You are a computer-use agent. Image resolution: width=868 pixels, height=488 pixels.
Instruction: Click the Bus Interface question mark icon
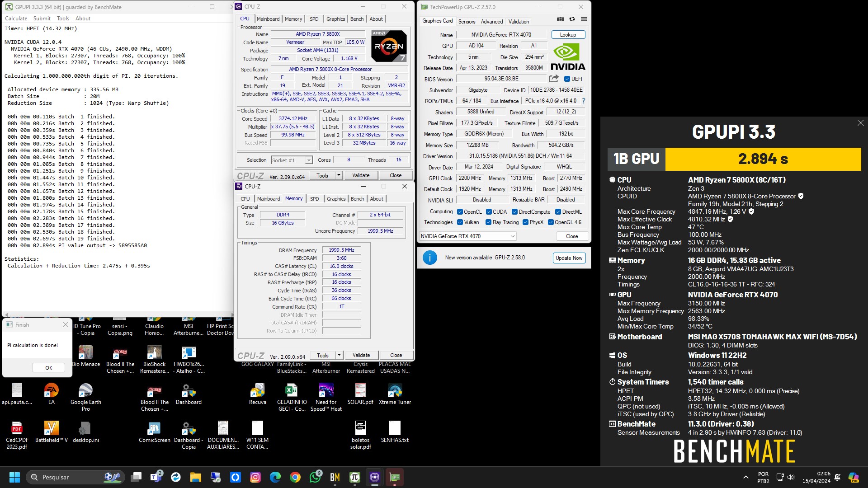tap(583, 101)
